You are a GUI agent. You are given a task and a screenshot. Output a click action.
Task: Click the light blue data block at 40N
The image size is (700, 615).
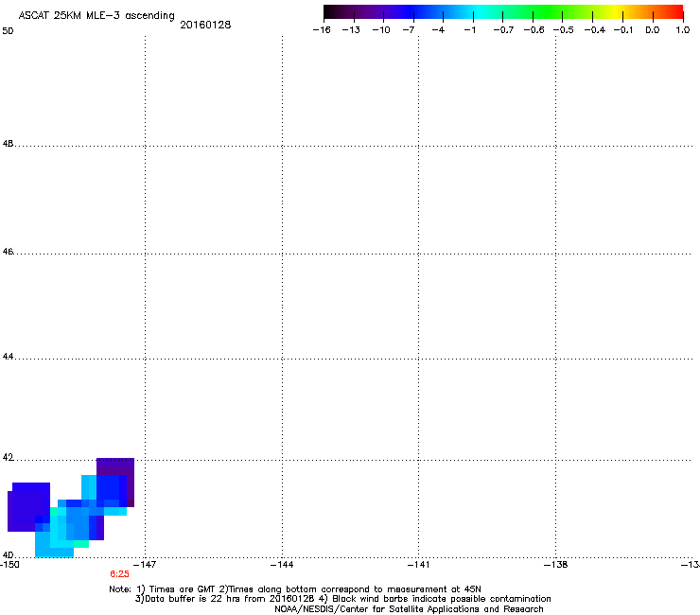click(x=54, y=552)
